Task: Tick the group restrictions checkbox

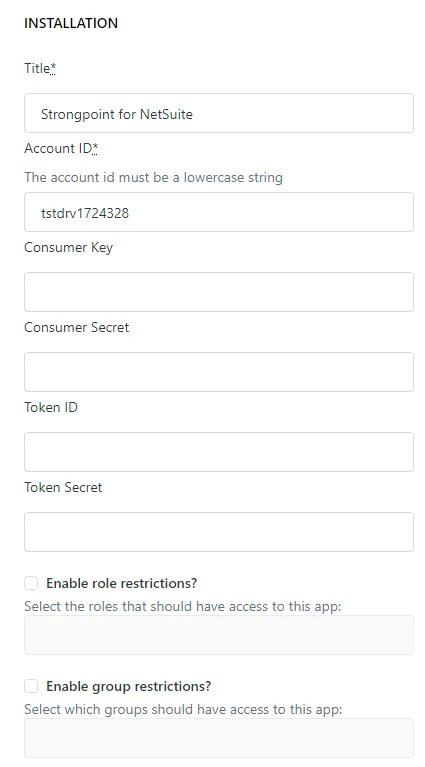Action: coord(31,686)
